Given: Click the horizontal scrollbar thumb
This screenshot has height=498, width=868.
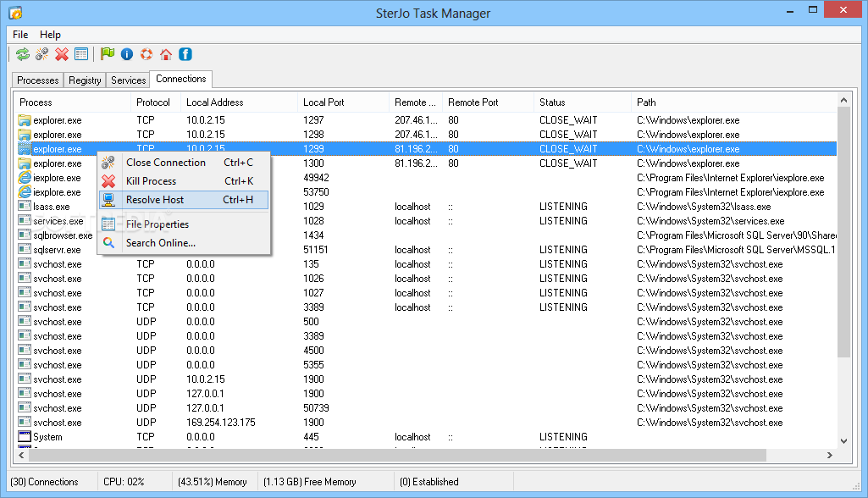Looking at the screenshot, I should pyautogui.click(x=397, y=456).
